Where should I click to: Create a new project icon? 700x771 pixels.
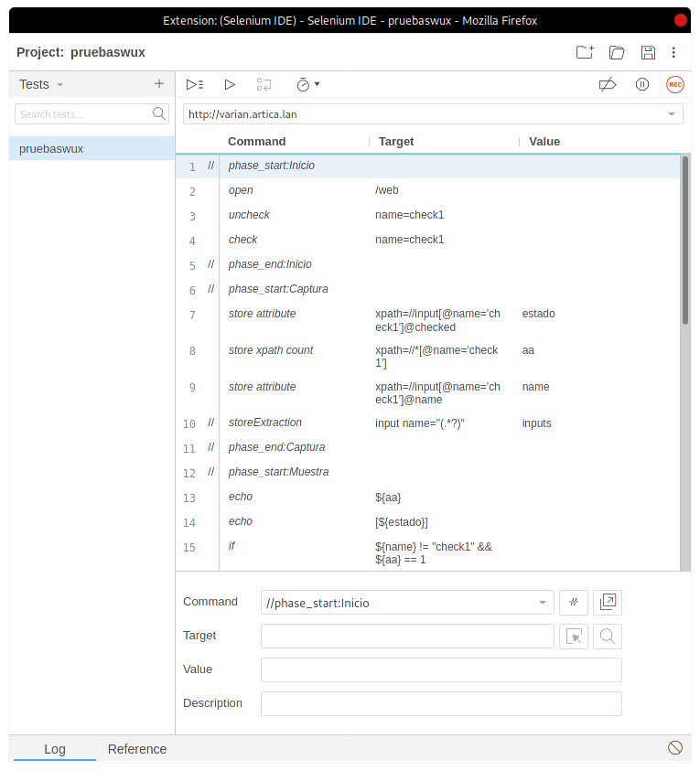click(x=585, y=52)
